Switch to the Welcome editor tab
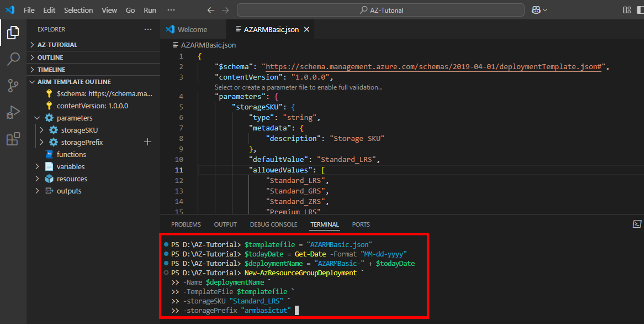This screenshot has width=644, height=324. tap(192, 30)
